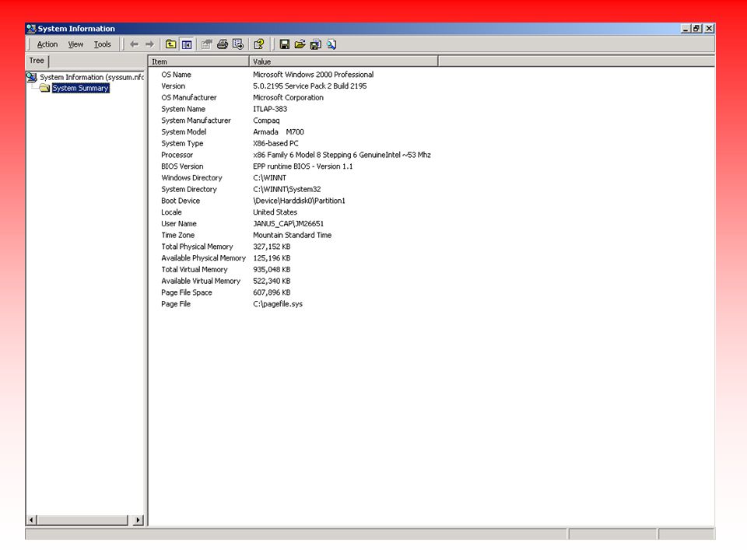This screenshot has width=747, height=560.
Task: Toggle the Show/Hide Console Tree icon
Action: coord(187,44)
